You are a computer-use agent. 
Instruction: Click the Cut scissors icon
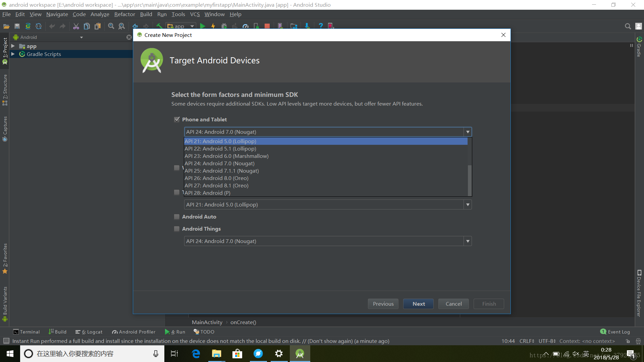click(76, 26)
